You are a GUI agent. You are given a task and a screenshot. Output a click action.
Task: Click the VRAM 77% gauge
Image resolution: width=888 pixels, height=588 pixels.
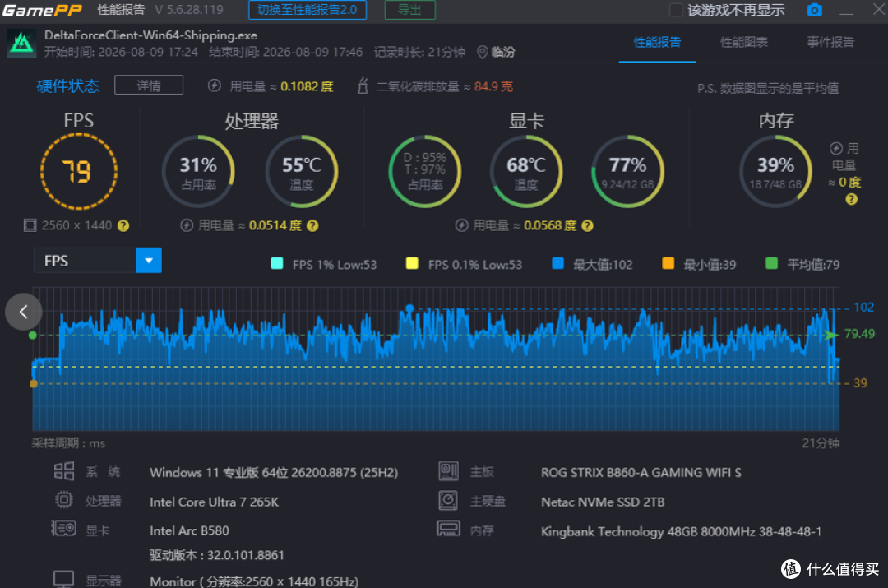click(627, 172)
